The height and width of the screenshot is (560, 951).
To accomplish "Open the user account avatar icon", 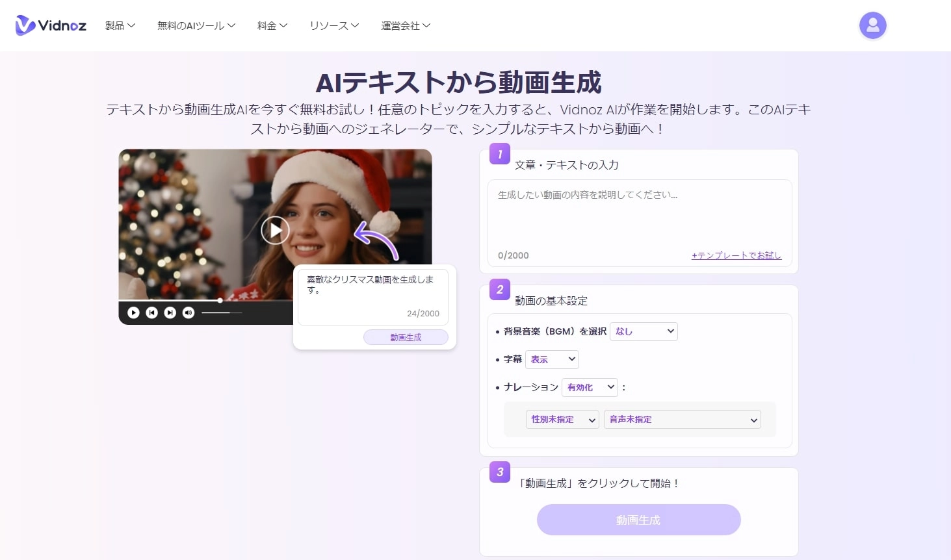I will (x=872, y=25).
